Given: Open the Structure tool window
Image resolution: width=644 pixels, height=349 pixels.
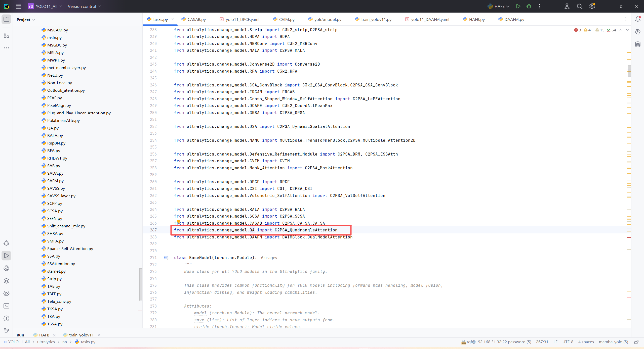Looking at the screenshot, I should pos(6,35).
